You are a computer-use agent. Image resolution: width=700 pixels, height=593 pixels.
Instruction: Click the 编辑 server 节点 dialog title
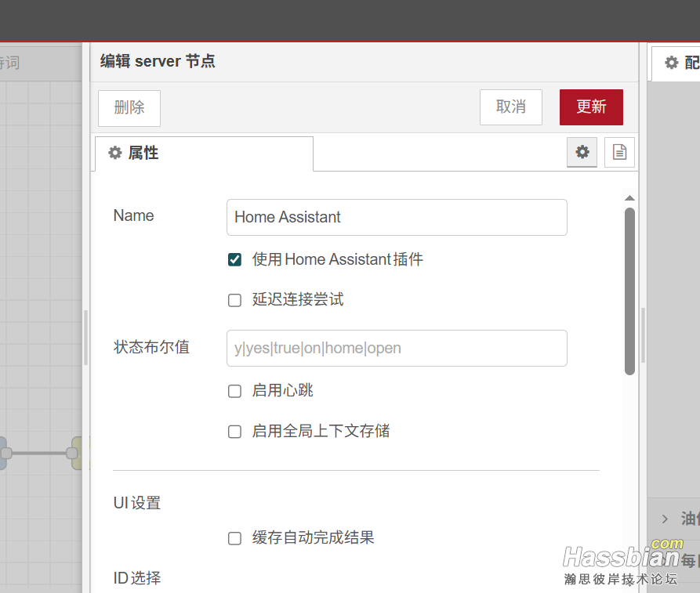pyautogui.click(x=158, y=61)
